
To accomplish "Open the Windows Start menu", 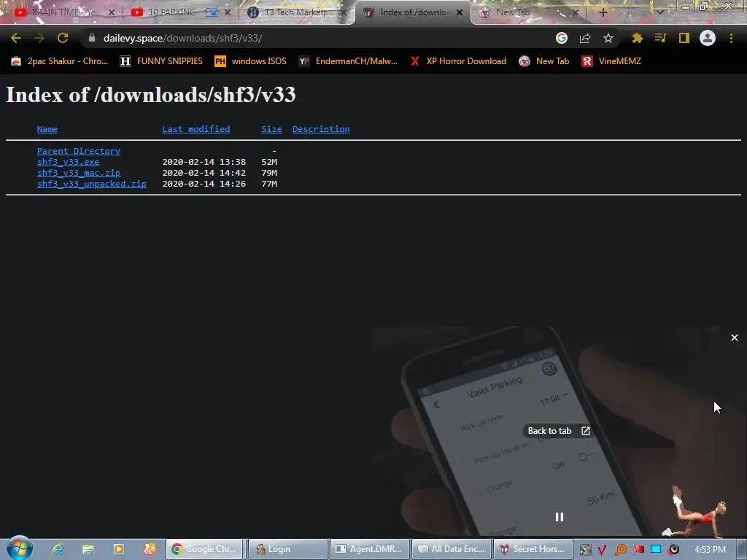I will [x=20, y=548].
